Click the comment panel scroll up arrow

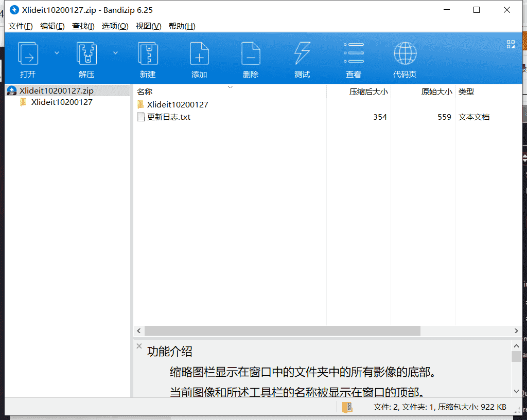[x=516, y=345]
